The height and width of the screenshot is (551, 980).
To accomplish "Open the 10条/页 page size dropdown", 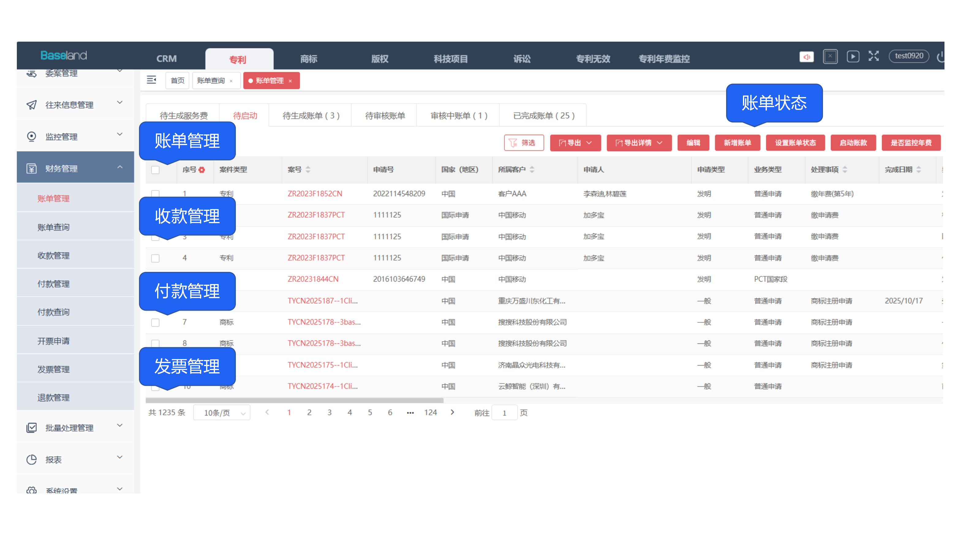I will click(x=222, y=413).
